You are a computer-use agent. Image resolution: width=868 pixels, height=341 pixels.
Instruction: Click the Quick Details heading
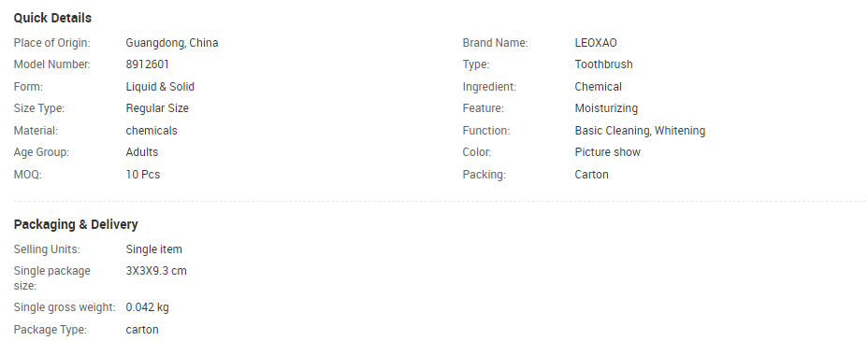(x=52, y=19)
